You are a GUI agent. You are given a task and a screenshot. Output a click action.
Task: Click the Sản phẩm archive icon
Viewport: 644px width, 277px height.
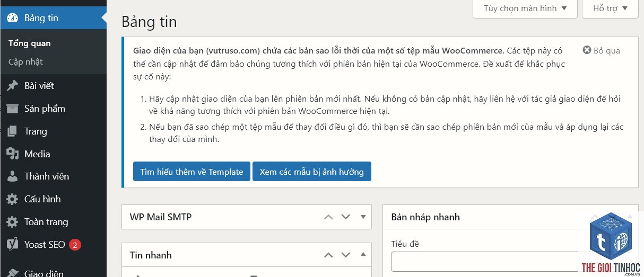click(12, 109)
